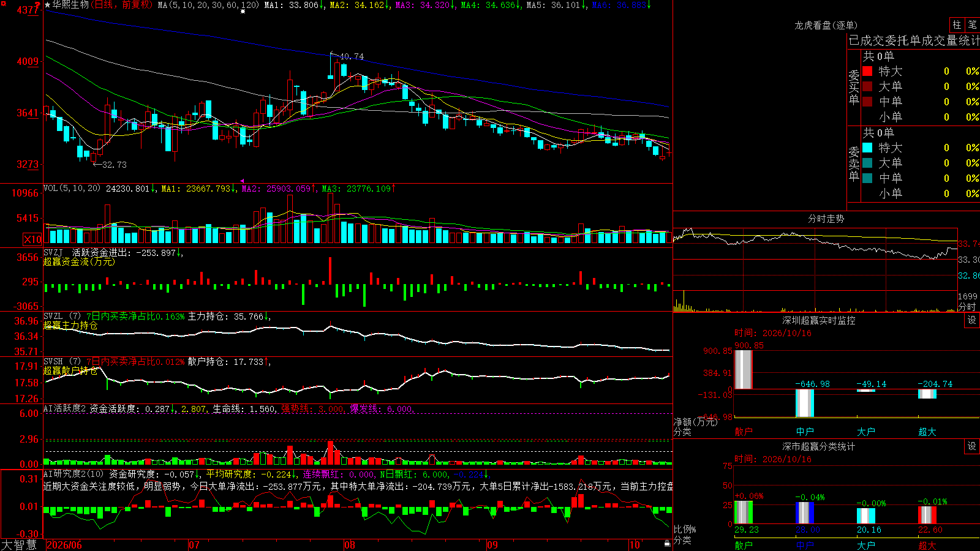
Task: Click the lock icon at chart bottom-right
Action: [668, 543]
